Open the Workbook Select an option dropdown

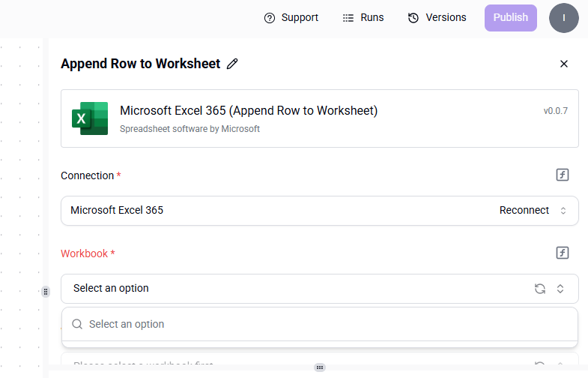coord(320,289)
